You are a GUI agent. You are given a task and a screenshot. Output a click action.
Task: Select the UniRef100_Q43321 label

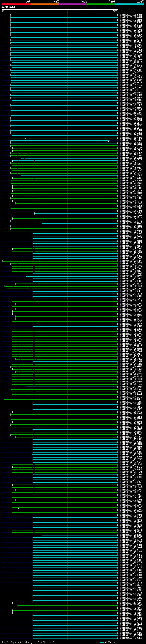pos(131,118)
